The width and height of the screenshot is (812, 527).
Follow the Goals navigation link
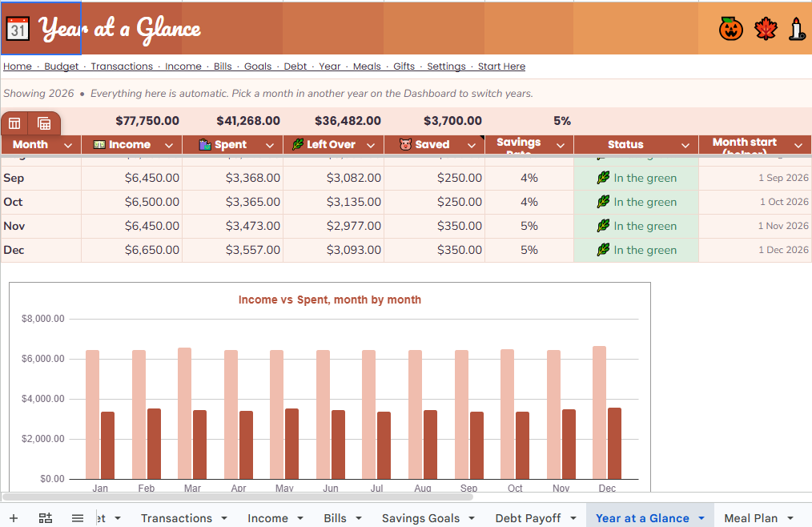pos(258,66)
